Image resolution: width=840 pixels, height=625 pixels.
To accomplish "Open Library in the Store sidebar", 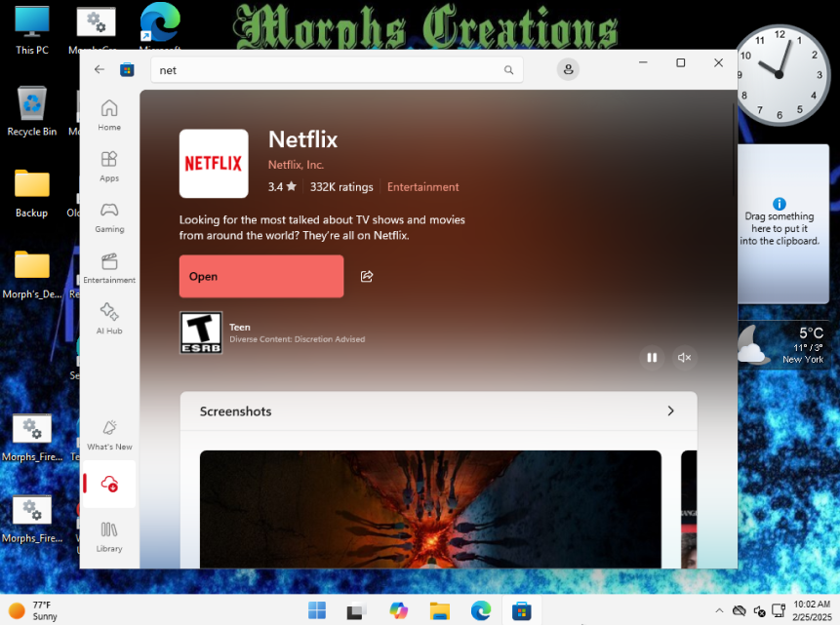I will 109,536.
